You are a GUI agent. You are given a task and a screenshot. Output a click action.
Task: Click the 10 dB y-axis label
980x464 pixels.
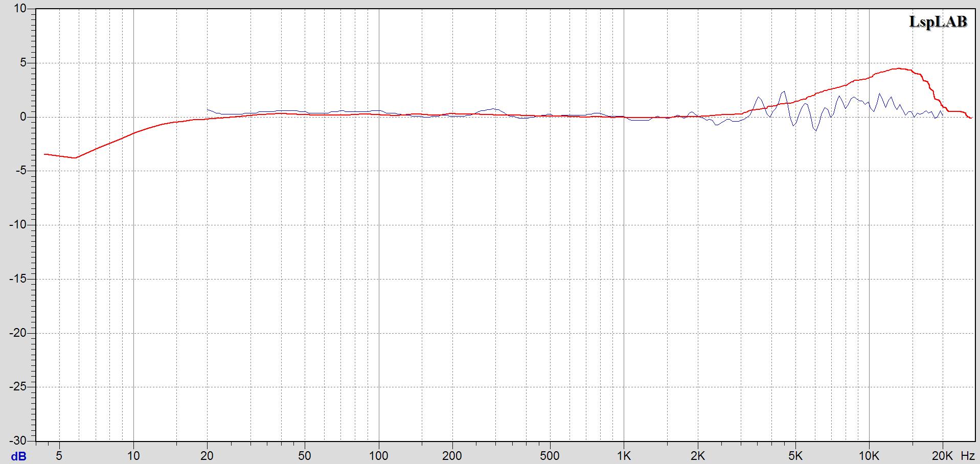click(x=20, y=9)
